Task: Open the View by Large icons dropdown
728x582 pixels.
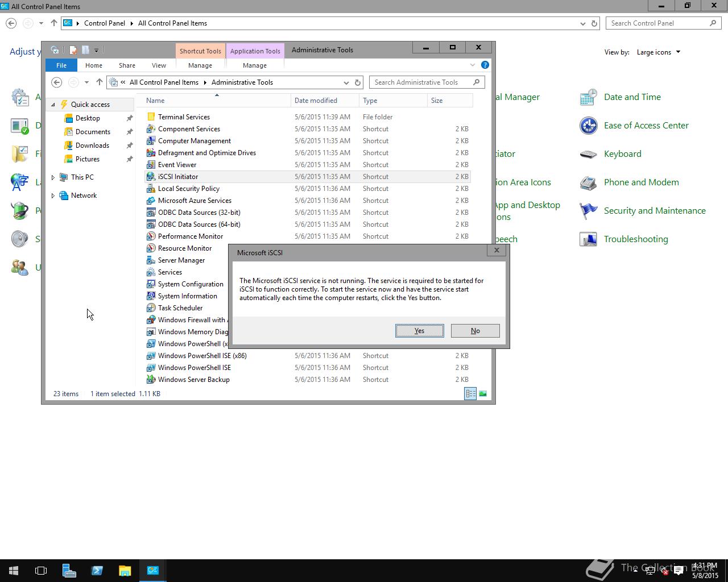Action: [659, 52]
